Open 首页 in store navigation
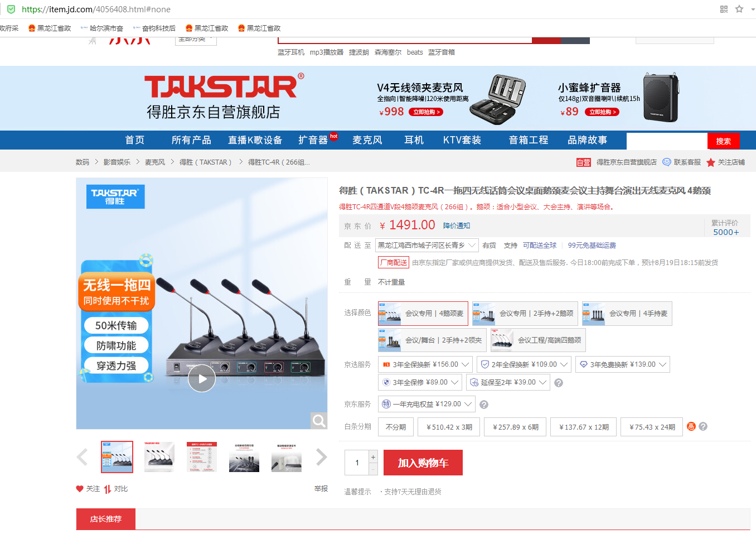This screenshot has height=534, width=756. pos(135,140)
